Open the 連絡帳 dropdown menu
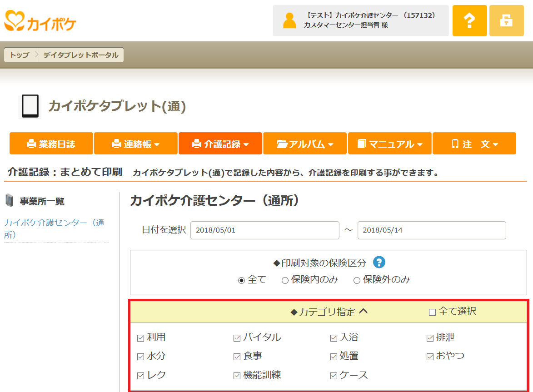The image size is (533, 392). point(135,144)
